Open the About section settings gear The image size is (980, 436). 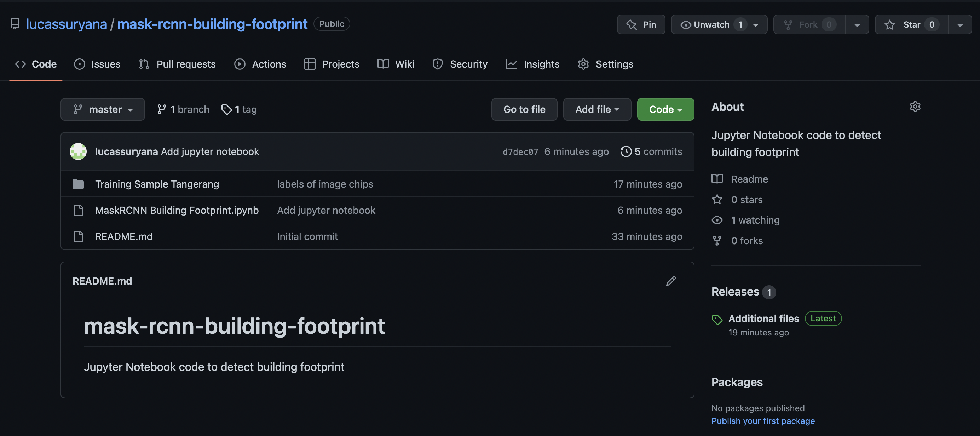915,107
